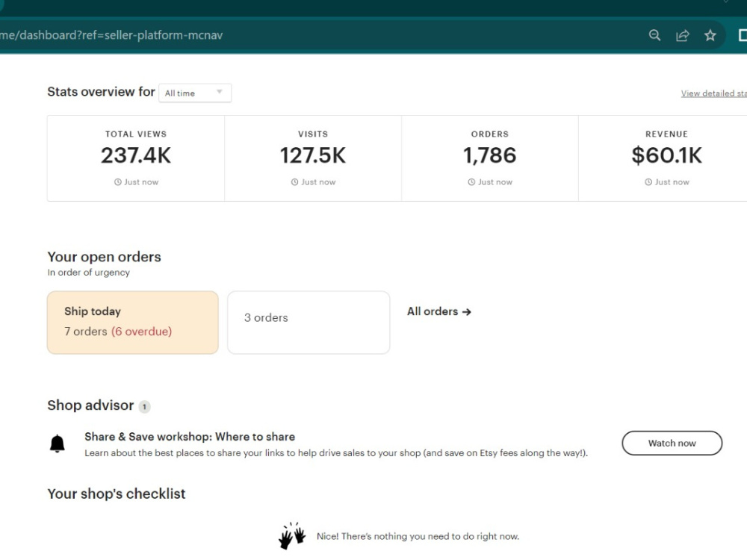747x560 pixels.
Task: Click the share page icon in address bar
Action: point(682,35)
